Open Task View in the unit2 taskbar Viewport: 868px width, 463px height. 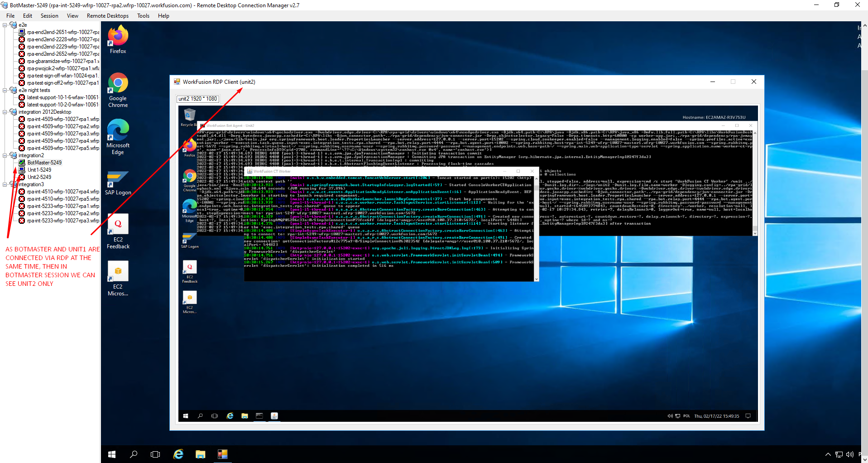pos(215,416)
